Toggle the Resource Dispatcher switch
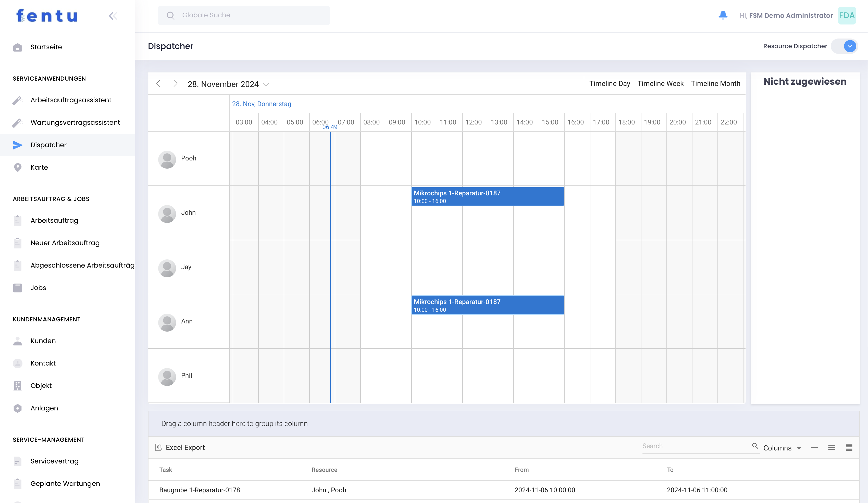Viewport: 868px width, 503px height. (844, 46)
